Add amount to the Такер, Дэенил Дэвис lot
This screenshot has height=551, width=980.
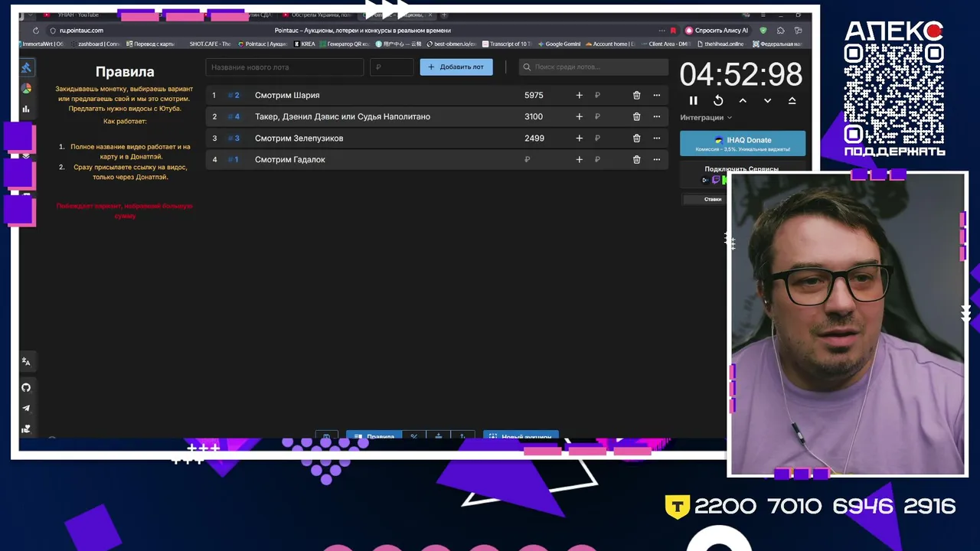tap(579, 116)
